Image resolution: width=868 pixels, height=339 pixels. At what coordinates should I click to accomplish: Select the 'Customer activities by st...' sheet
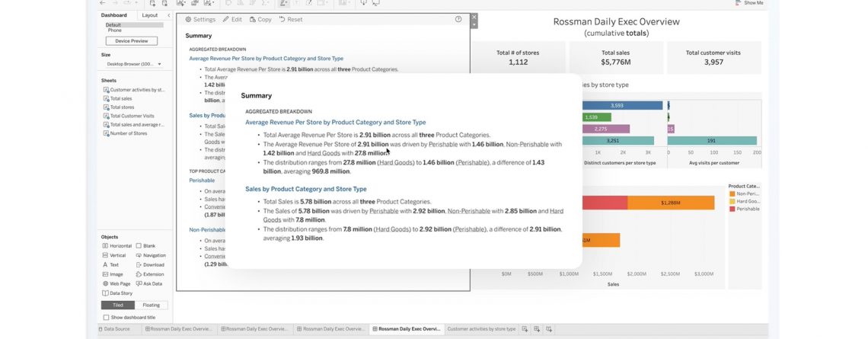(134, 90)
